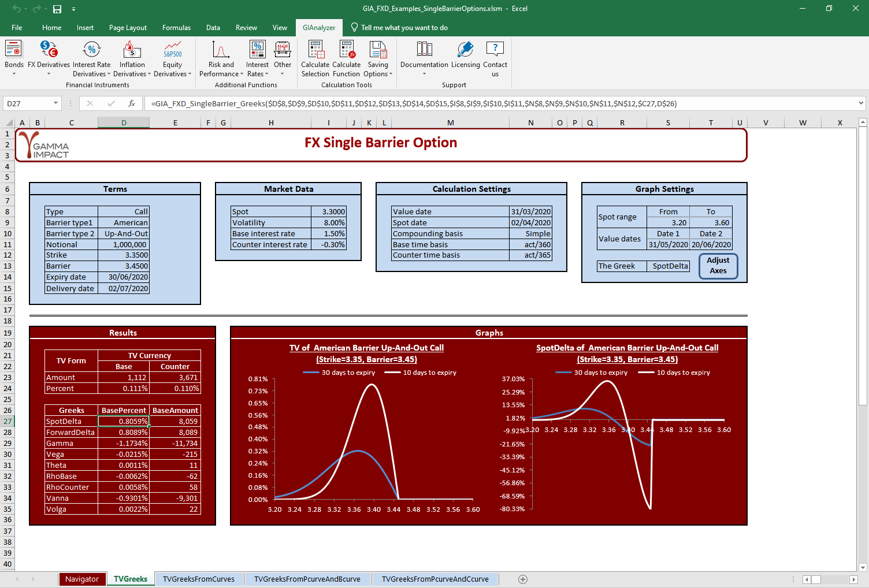This screenshot has height=588, width=869.
Task: Select the Volatility 8.00% cell
Action: [328, 222]
